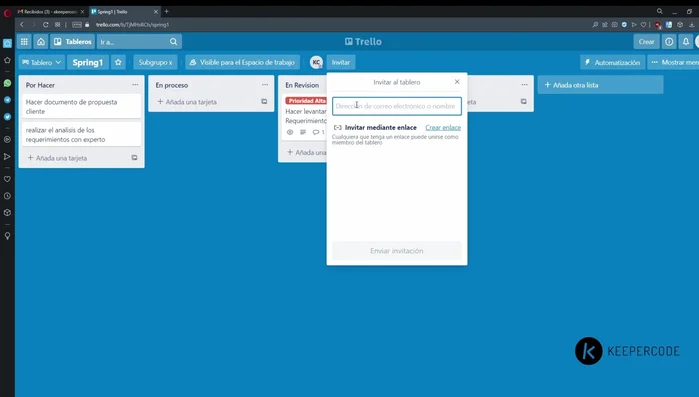Open extensions cube in Opera sidebar
The height and width of the screenshot is (397, 699).
tap(7, 213)
